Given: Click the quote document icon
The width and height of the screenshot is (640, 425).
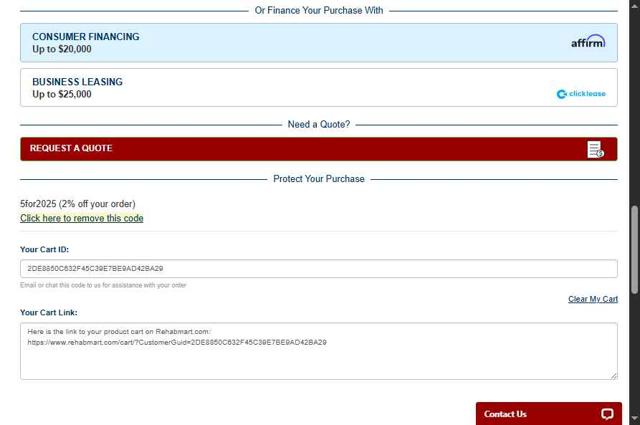Looking at the screenshot, I should click(x=596, y=149).
